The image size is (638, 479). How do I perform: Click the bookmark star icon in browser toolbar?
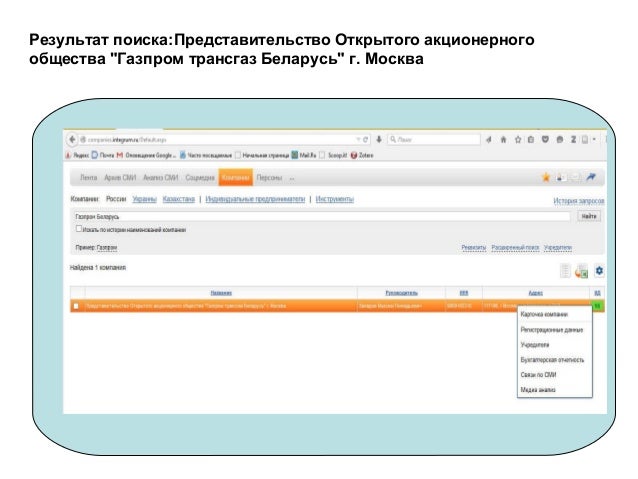pos(518,140)
